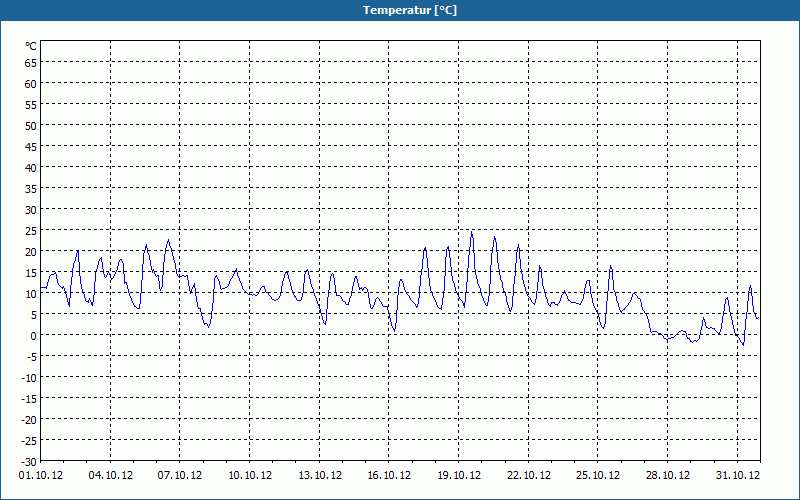800x500 pixels.
Task: Select the 07.10.12 date label
Action: pyautogui.click(x=180, y=475)
